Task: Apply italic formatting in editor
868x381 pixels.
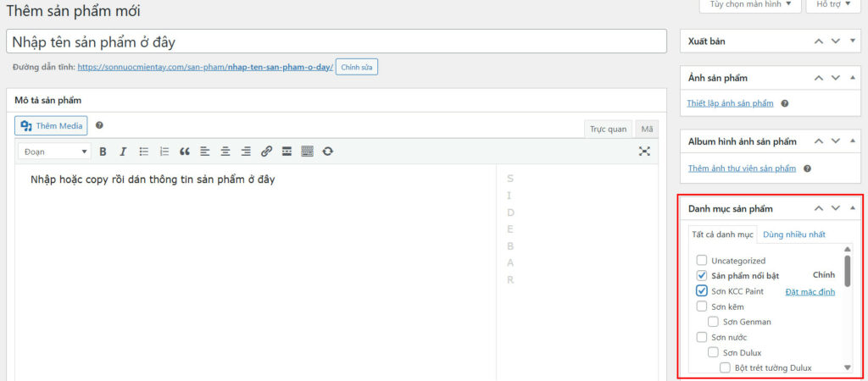Action: point(123,152)
